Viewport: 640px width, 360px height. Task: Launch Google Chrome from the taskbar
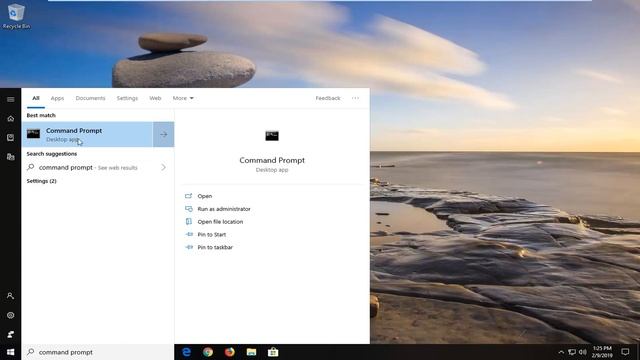click(208, 352)
